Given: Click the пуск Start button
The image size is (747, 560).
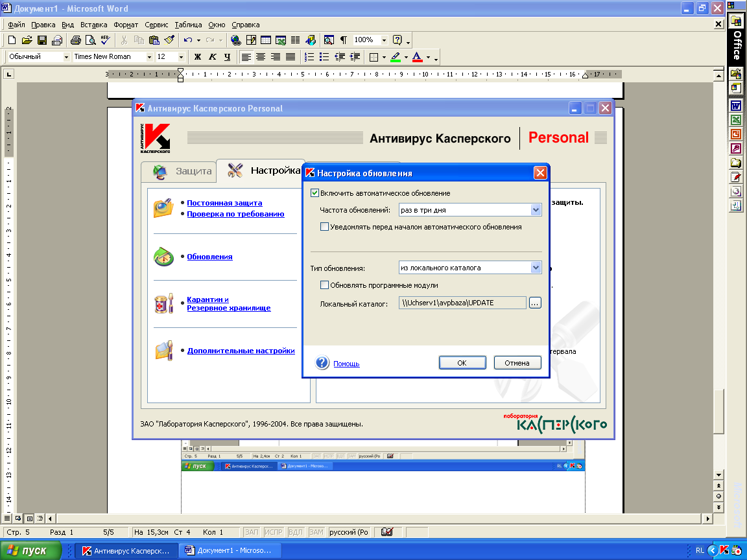Looking at the screenshot, I should [31, 550].
